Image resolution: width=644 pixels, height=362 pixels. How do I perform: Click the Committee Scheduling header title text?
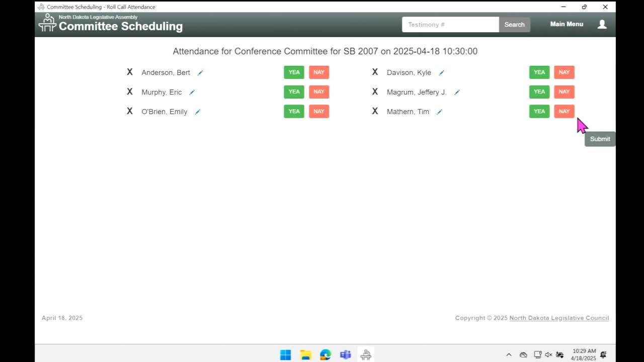(121, 27)
